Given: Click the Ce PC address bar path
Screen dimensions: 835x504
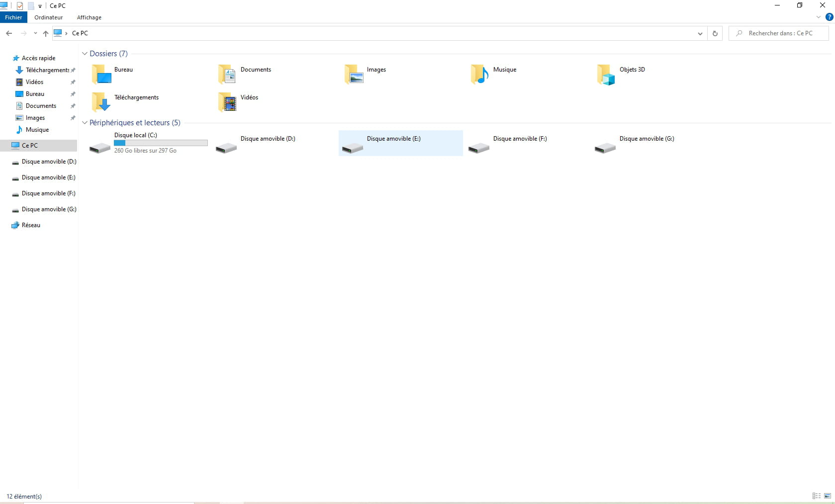Looking at the screenshot, I should pos(80,33).
